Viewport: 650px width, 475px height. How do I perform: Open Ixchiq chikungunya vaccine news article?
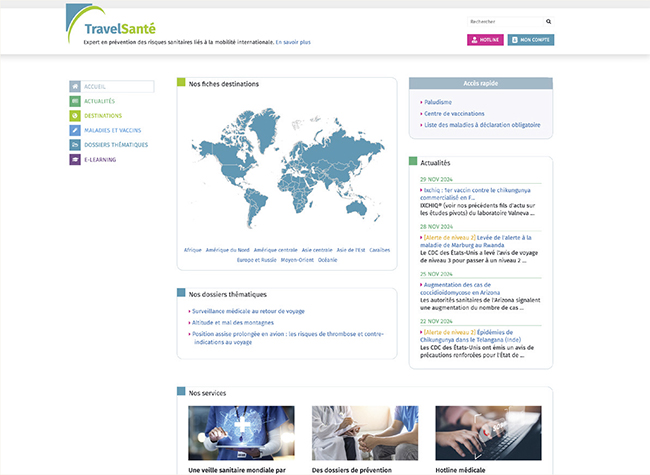coord(475,194)
